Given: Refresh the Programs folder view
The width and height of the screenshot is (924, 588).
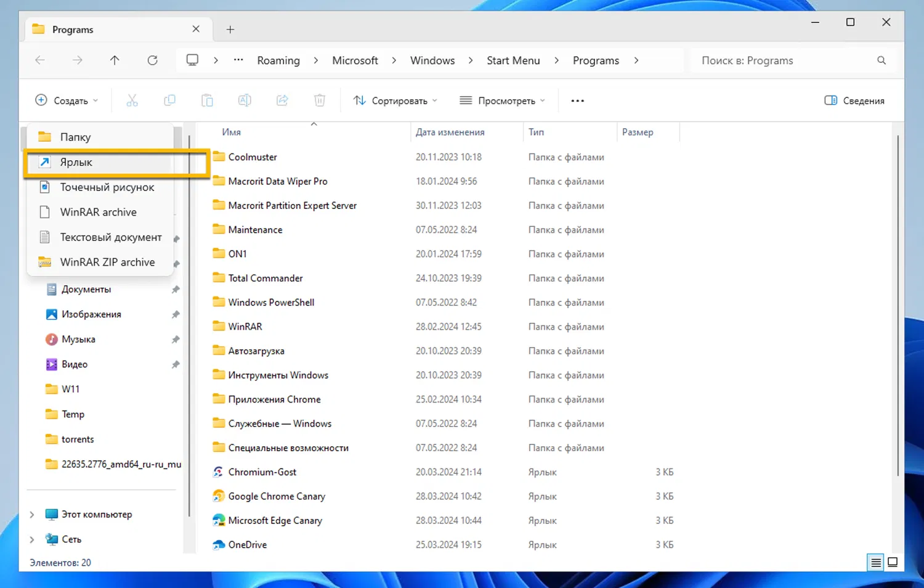Looking at the screenshot, I should coord(152,60).
